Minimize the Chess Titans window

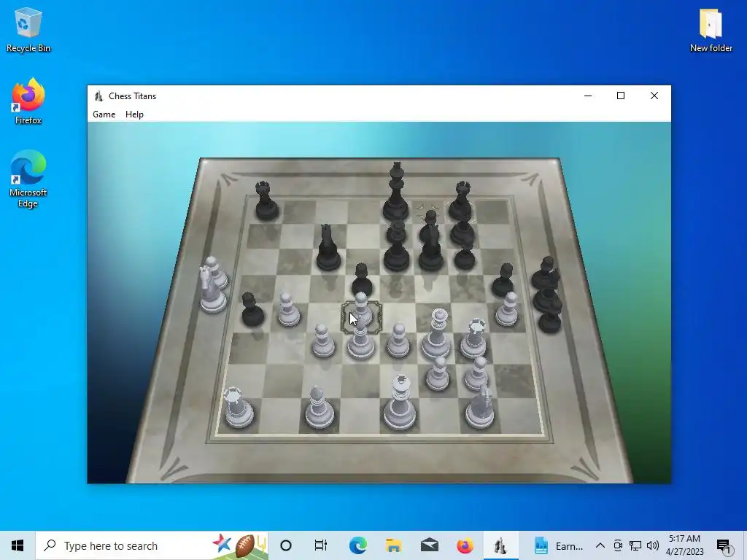[588, 96]
